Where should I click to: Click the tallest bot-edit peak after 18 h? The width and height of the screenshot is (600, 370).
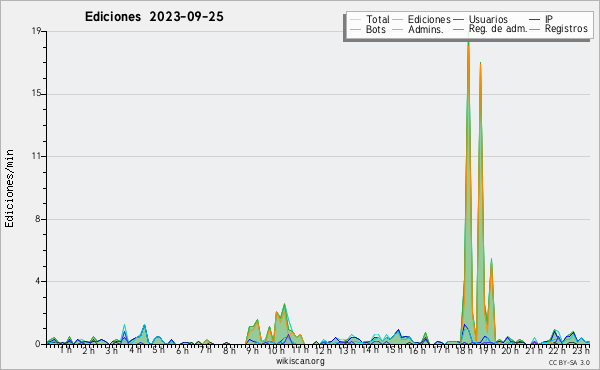pos(468,46)
